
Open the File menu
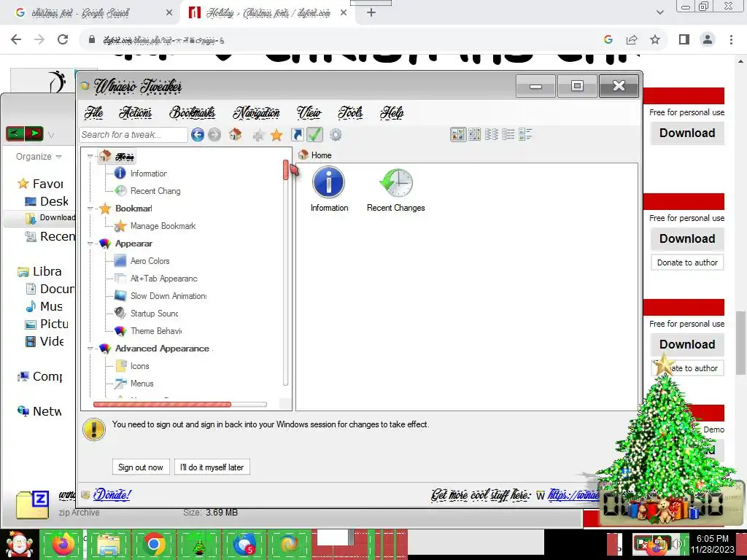[94, 113]
